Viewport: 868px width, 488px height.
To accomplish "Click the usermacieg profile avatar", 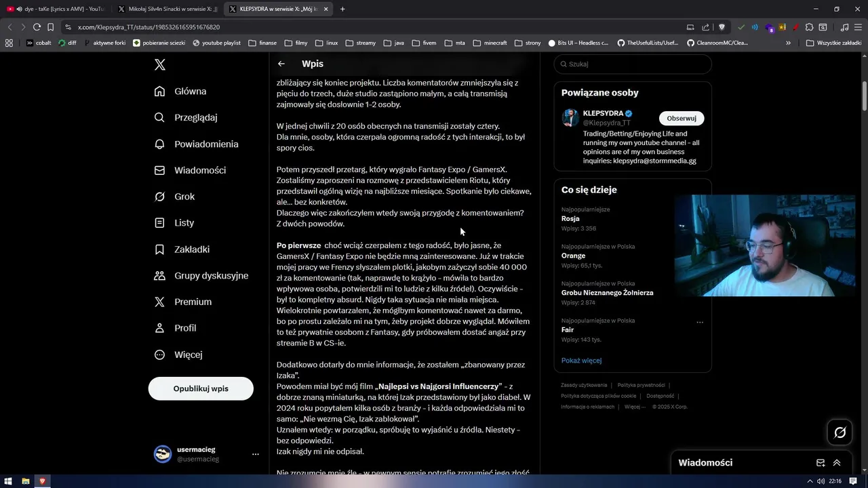I will 163,454.
